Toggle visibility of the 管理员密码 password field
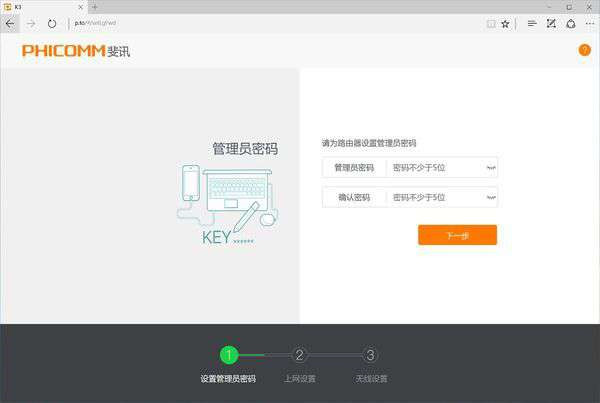 (x=490, y=168)
